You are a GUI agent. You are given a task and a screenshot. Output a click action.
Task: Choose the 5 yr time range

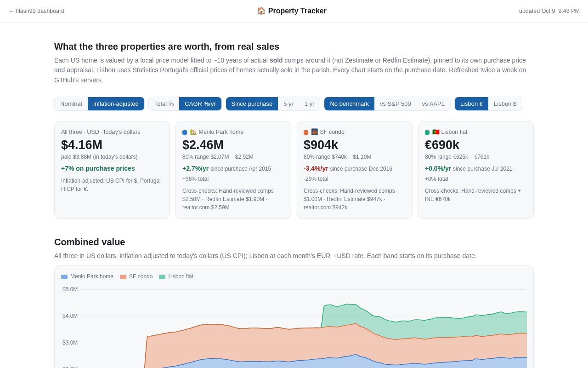(288, 103)
